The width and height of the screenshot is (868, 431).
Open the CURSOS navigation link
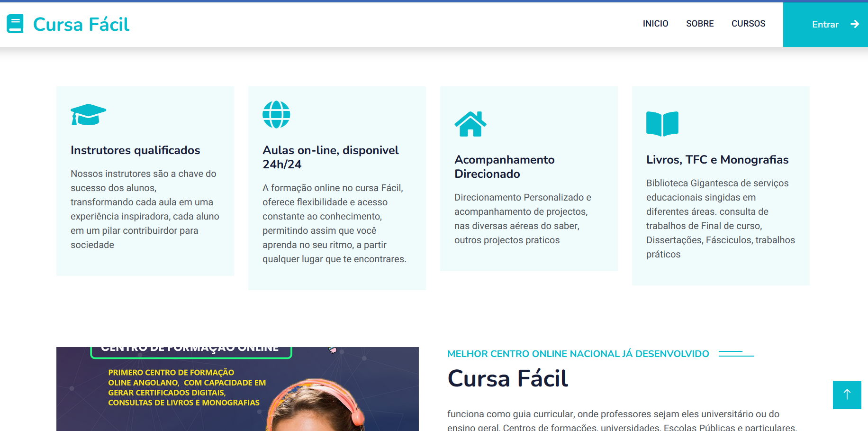click(748, 24)
